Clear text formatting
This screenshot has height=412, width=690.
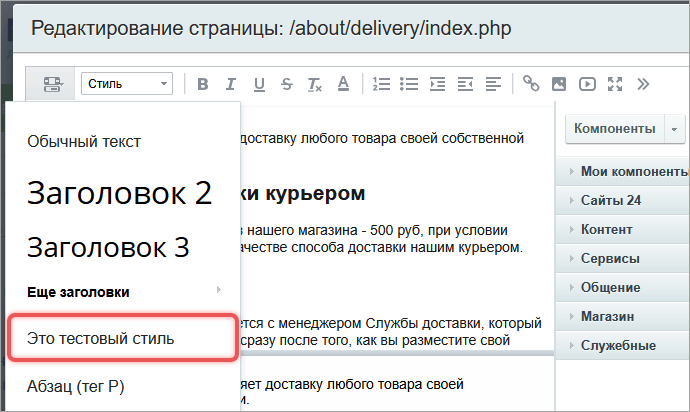click(315, 84)
